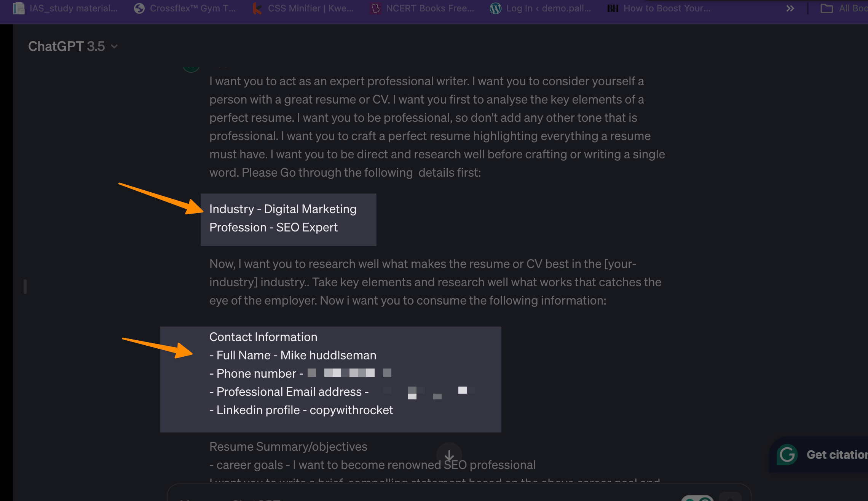Click the Grammarly G logo icon
This screenshot has width=868, height=501.
(787, 455)
